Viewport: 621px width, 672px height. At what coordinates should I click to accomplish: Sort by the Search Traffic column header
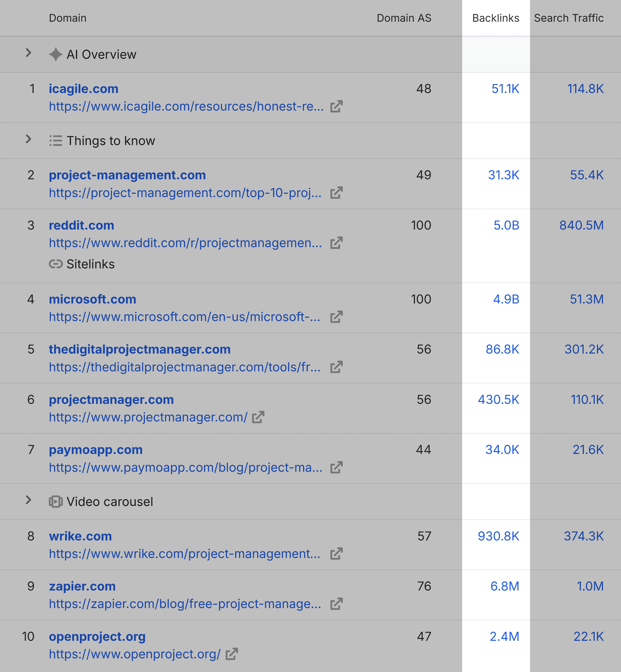569,18
